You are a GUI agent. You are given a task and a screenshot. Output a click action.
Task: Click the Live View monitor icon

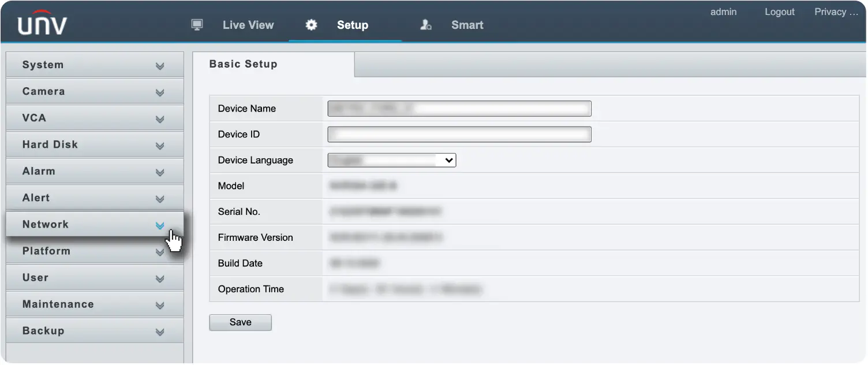click(197, 25)
